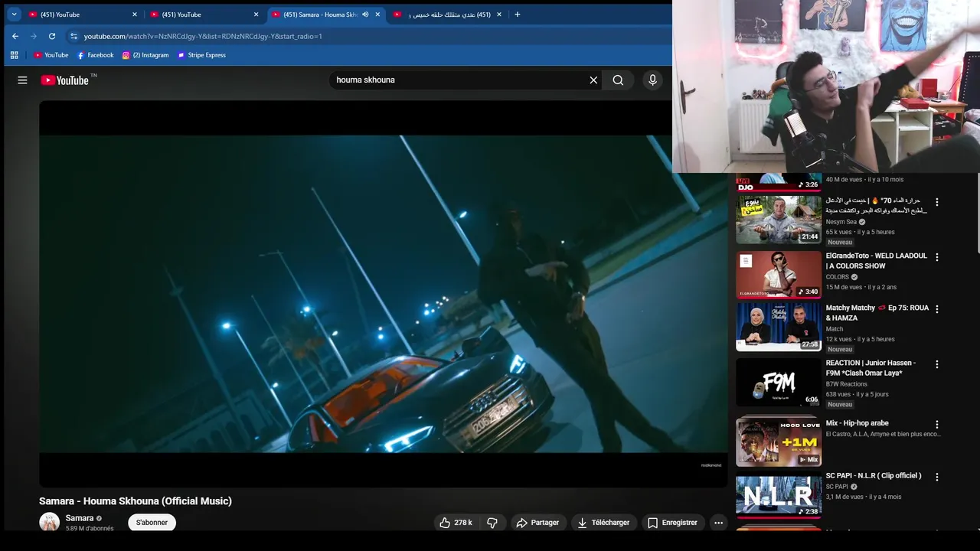The width and height of the screenshot is (980, 551).
Task: Open Nesym Sea video thumbnail
Action: [779, 220]
